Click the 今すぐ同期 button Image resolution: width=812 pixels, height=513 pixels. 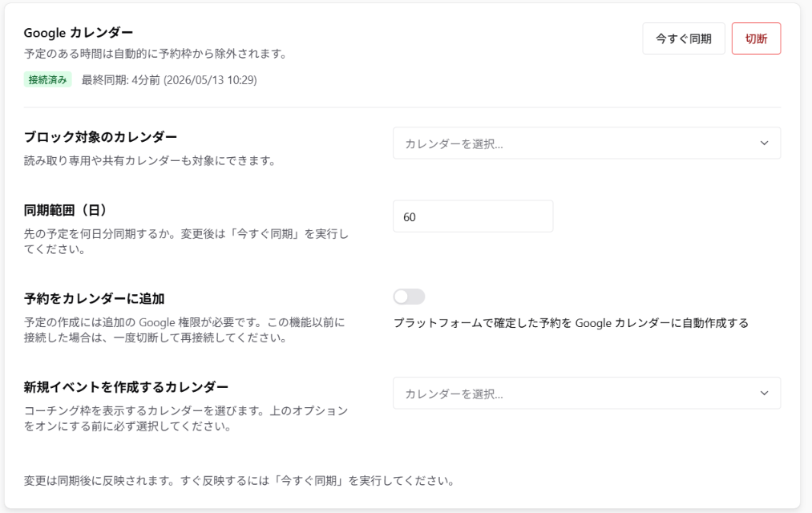pos(684,38)
